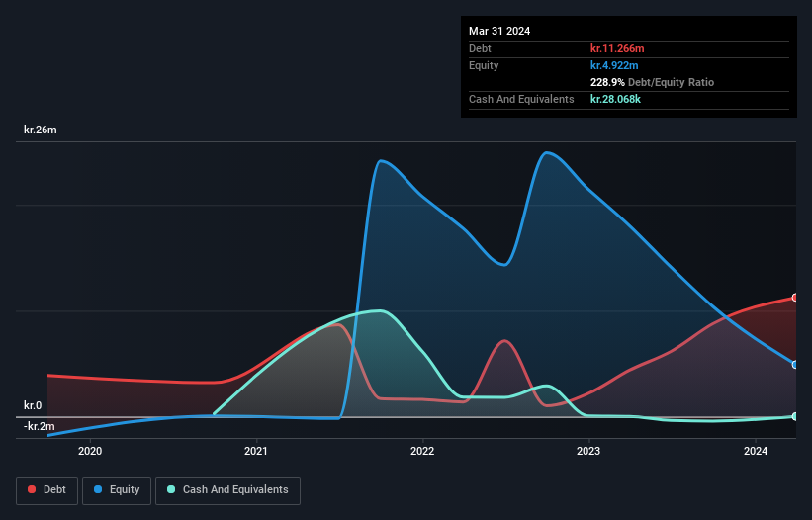Click the kr.4.922m equity value
Image resolution: width=812 pixels, height=520 pixels.
[614, 65]
